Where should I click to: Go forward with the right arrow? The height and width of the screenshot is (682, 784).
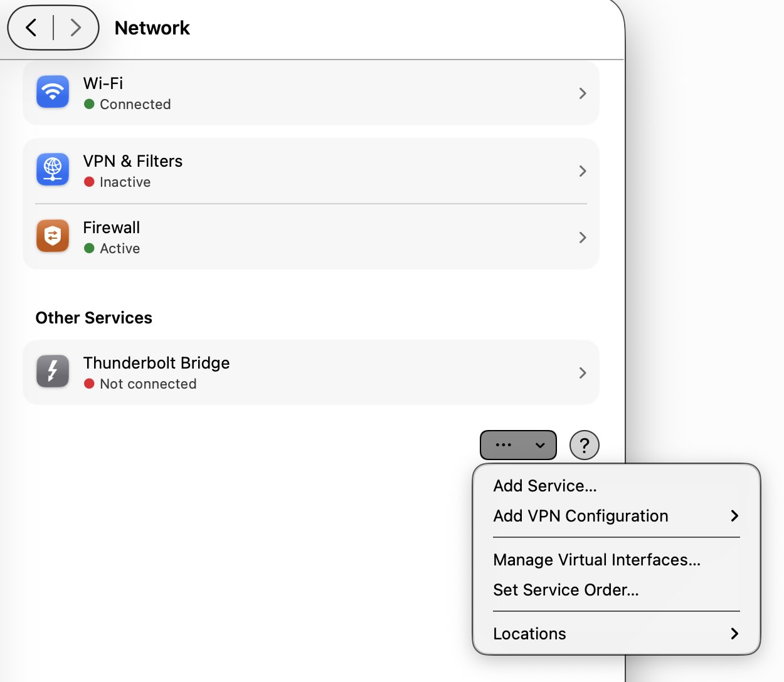coord(76,28)
